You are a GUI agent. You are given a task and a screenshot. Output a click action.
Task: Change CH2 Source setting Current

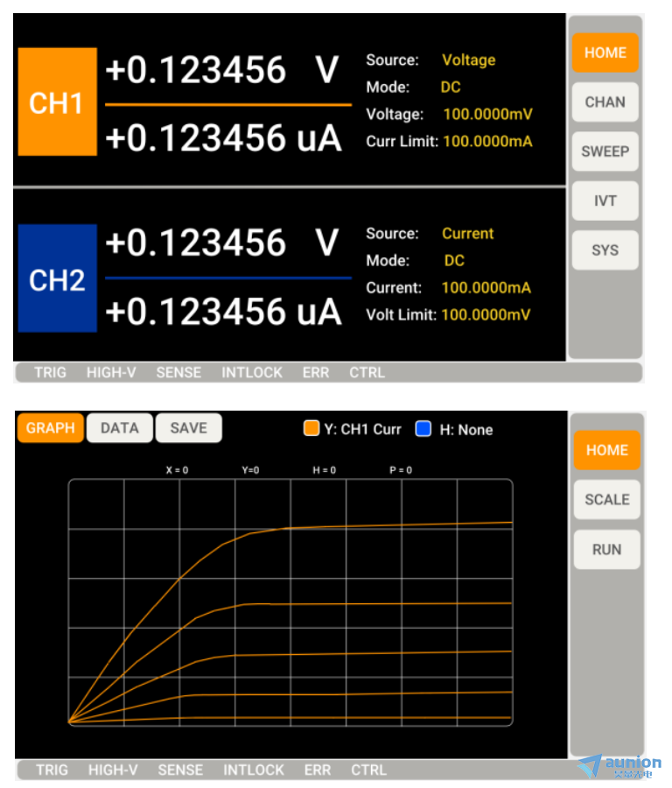click(467, 234)
